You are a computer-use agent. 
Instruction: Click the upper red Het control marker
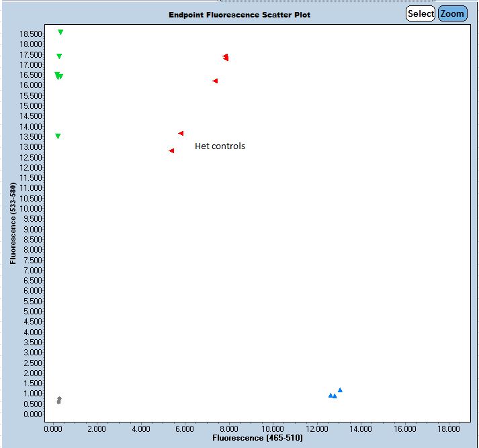(181, 134)
